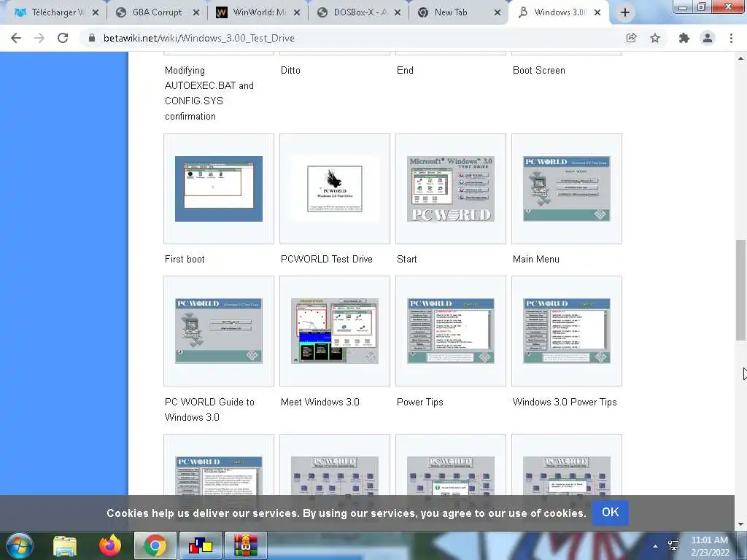
Task: Click the taskbar clock showing 11:01 AM
Action: (x=710, y=545)
